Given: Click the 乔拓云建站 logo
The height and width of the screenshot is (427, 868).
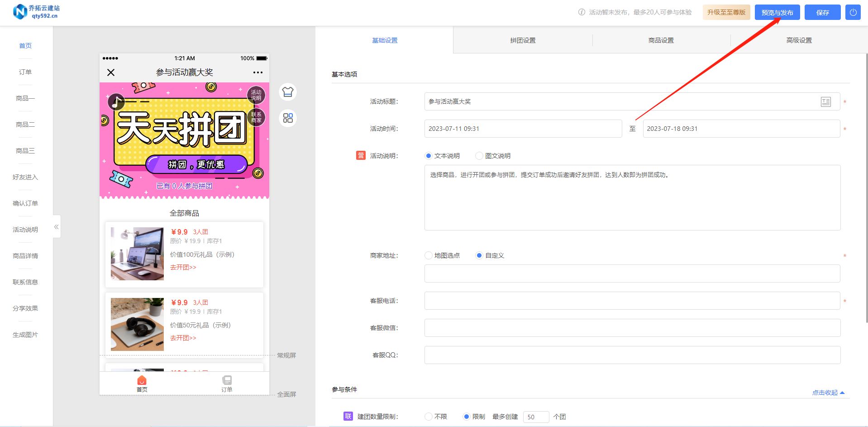Looking at the screenshot, I should tap(37, 12).
